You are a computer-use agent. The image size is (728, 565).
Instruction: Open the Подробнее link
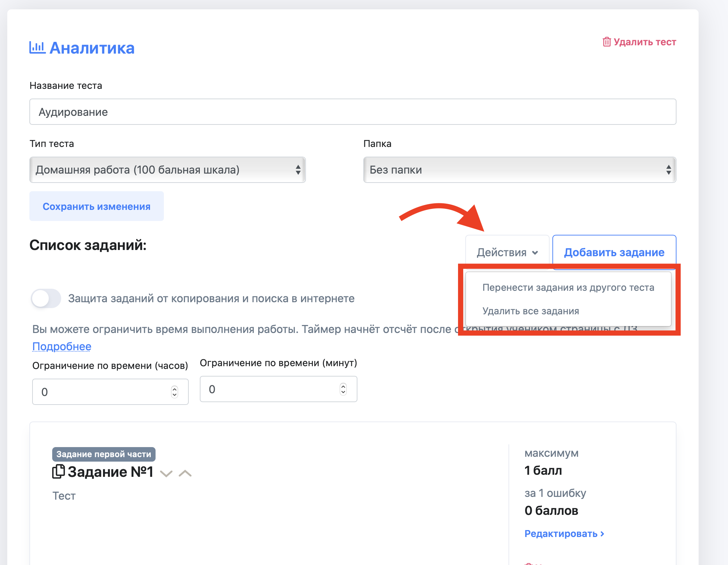click(62, 346)
